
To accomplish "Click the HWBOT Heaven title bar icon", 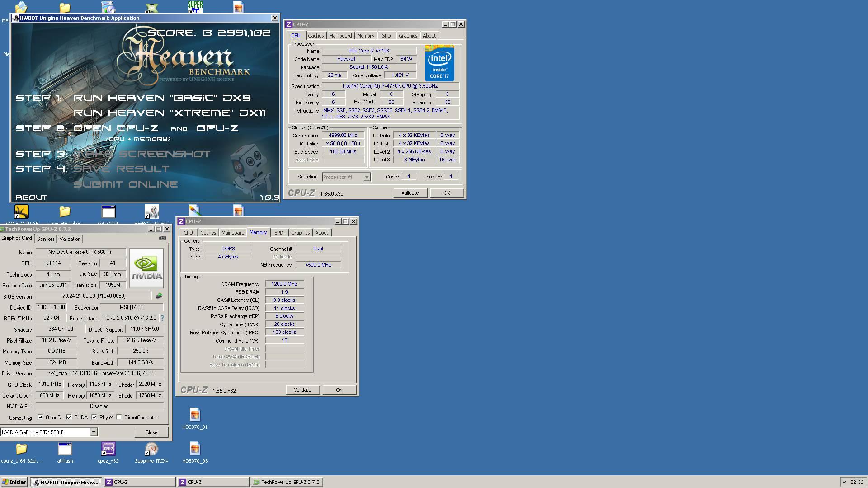I will [16, 18].
